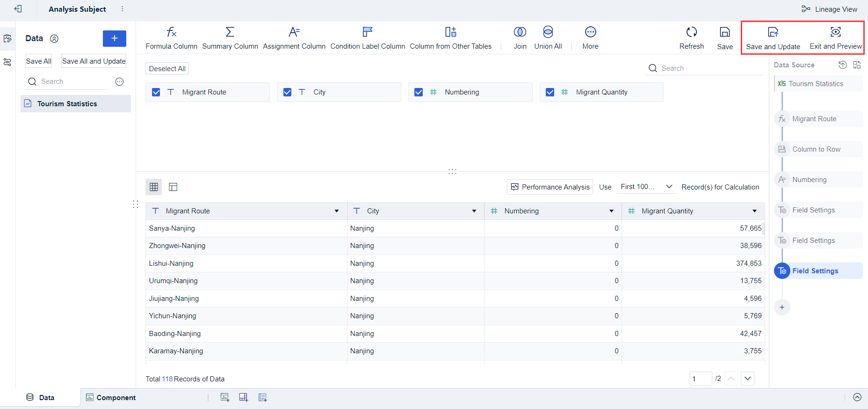Expand the Numbering column header dropdown

[x=611, y=211]
